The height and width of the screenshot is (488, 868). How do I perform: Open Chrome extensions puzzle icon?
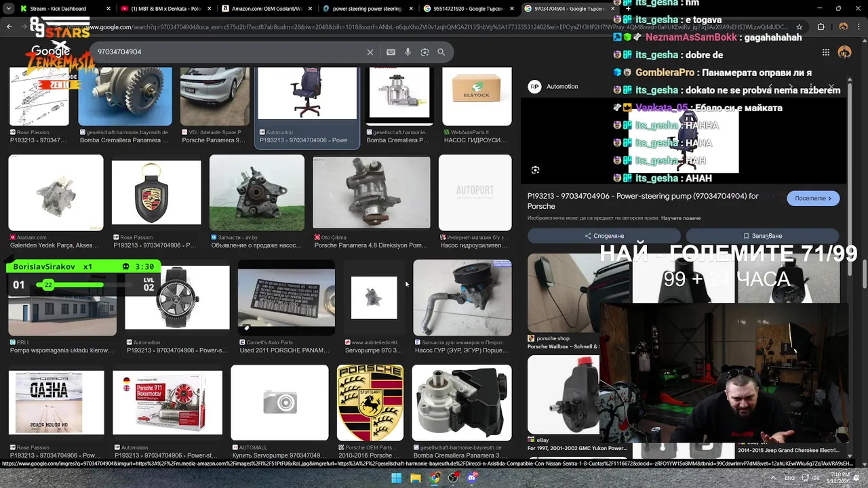[x=821, y=27]
